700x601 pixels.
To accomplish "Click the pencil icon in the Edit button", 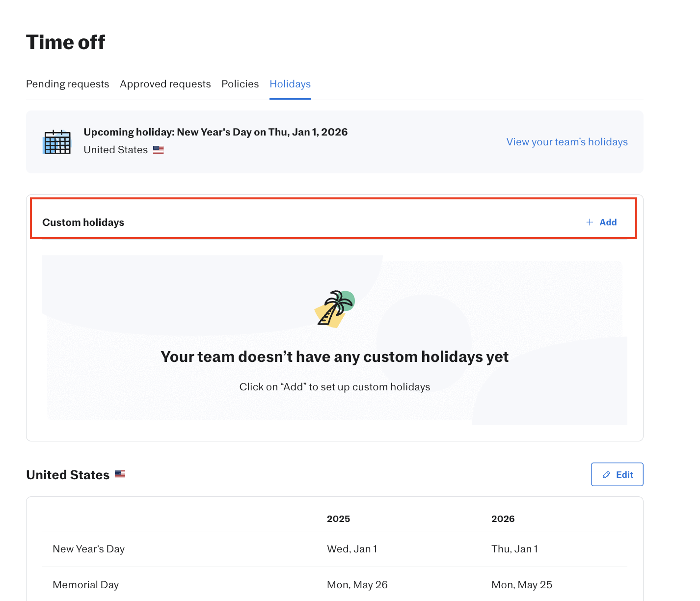I will coord(606,475).
